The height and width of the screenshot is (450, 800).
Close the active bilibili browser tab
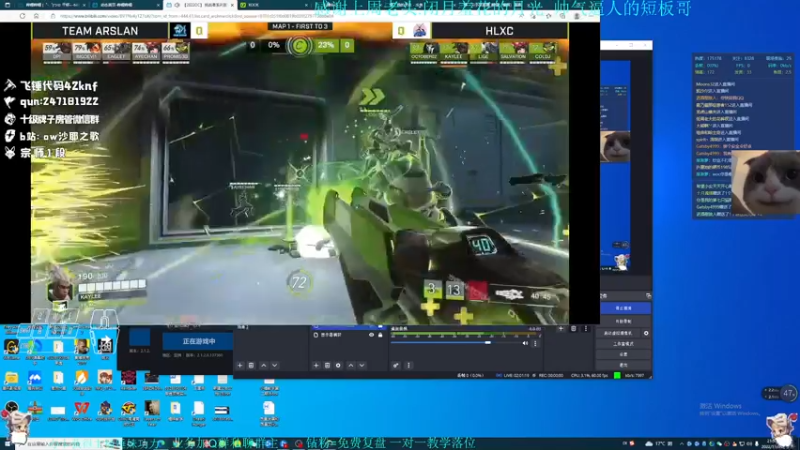pos(233,5)
